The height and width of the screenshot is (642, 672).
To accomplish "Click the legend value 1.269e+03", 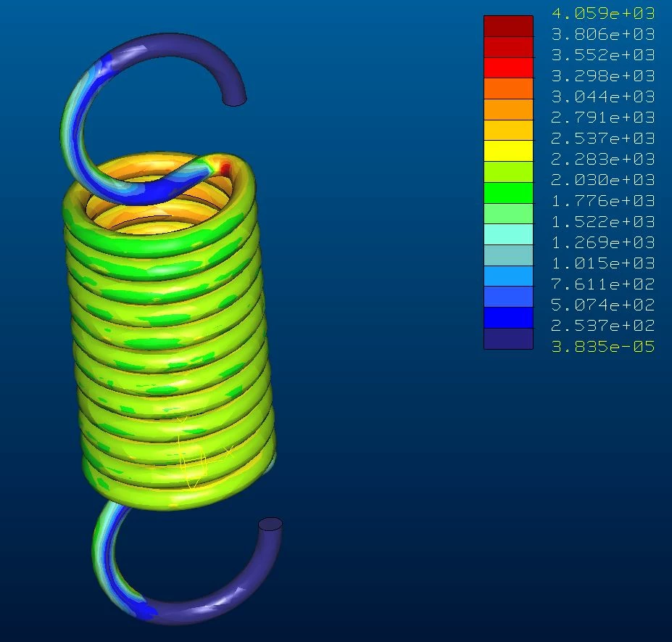I will click(603, 242).
